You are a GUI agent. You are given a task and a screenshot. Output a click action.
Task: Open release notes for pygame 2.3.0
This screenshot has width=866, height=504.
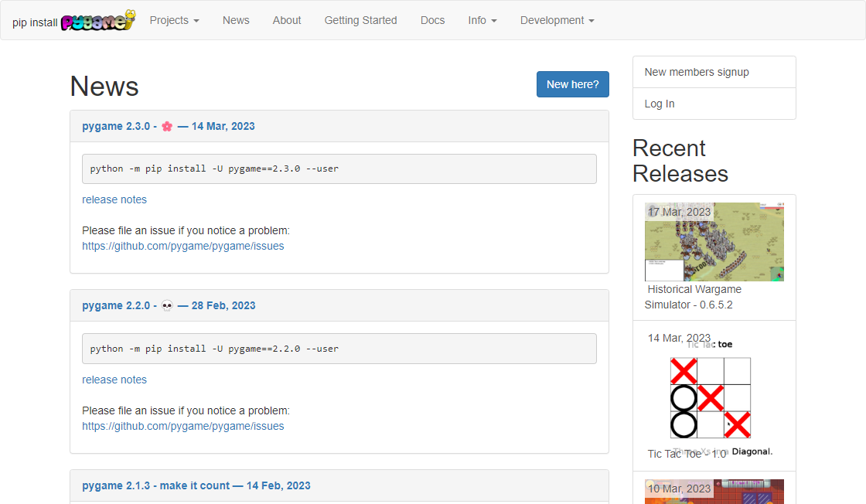click(114, 199)
